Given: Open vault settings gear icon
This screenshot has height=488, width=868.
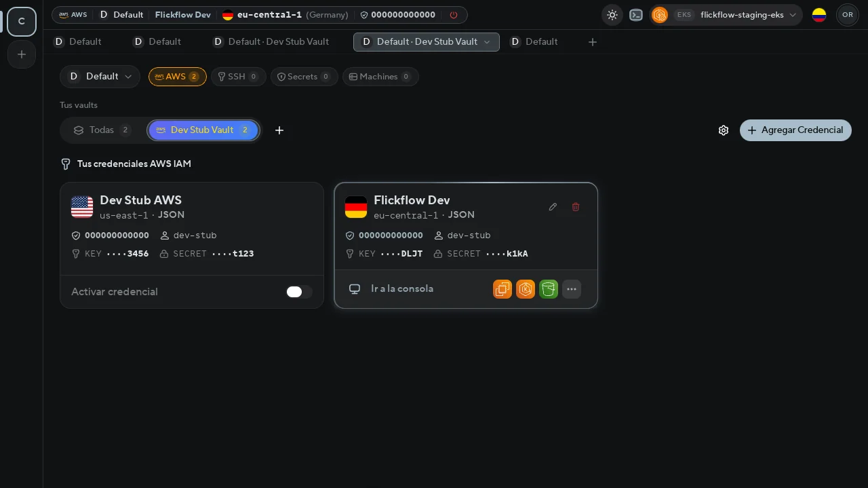Looking at the screenshot, I should [724, 130].
